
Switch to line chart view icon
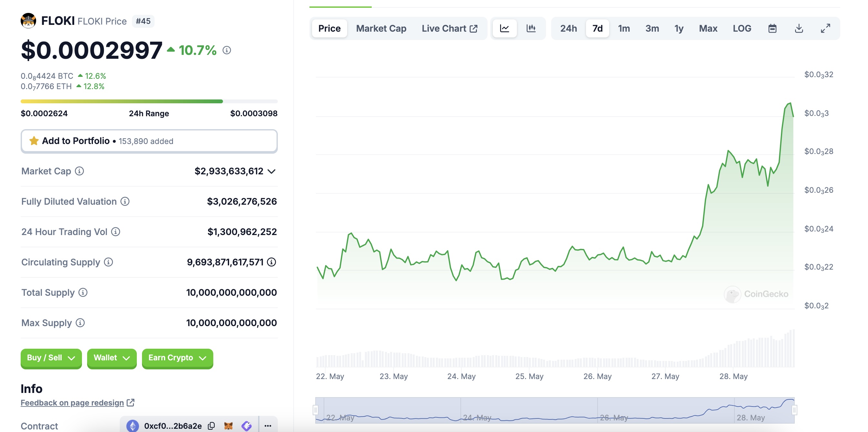click(504, 28)
